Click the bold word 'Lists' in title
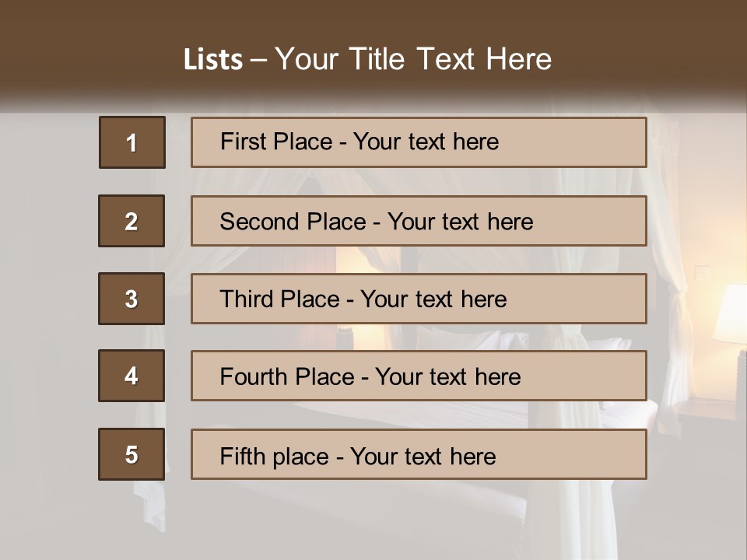747x560 pixels. point(212,60)
